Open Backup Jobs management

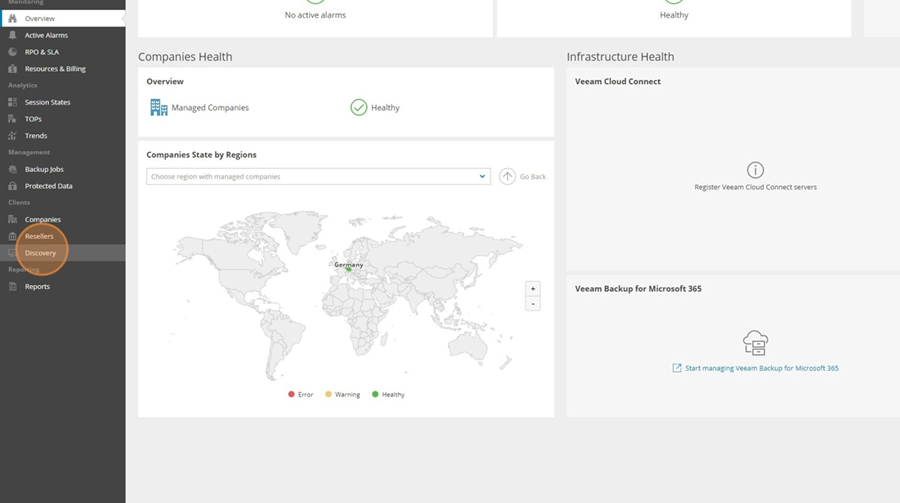coord(44,169)
